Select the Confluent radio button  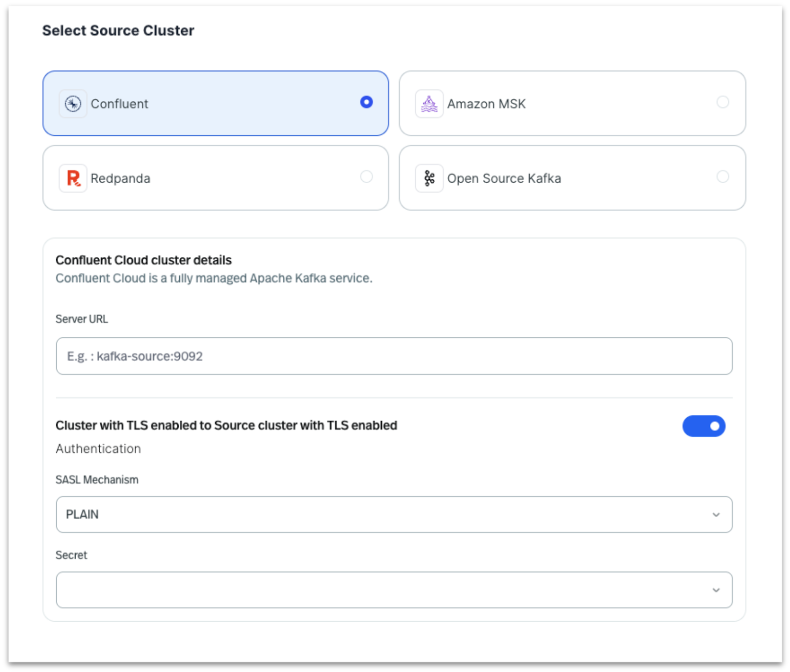366,102
